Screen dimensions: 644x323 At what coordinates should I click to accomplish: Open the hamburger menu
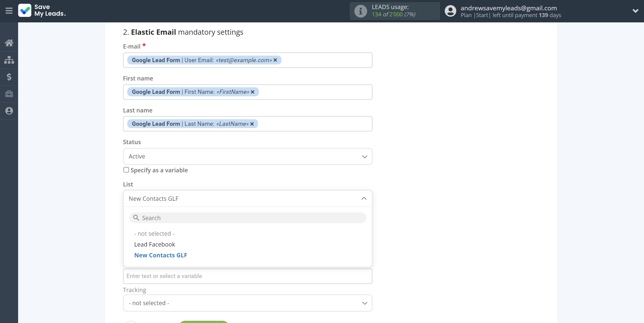[x=9, y=11]
